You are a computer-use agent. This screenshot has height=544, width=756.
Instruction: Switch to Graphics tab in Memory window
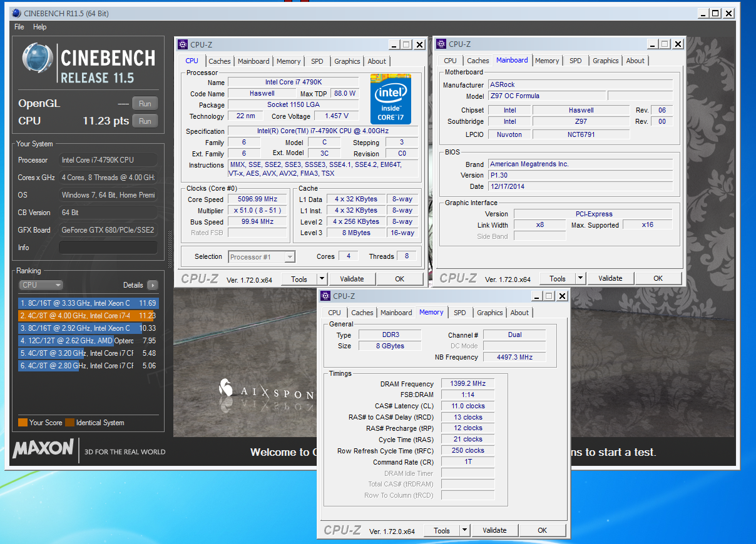(490, 313)
